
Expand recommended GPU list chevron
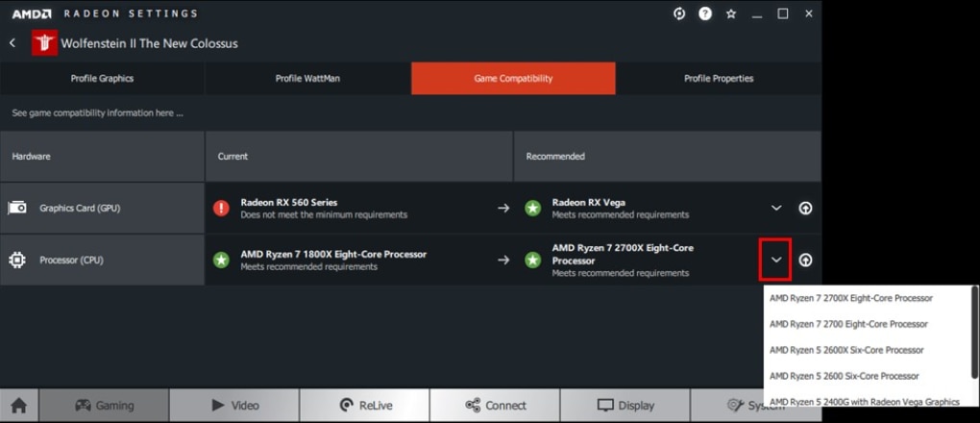[x=776, y=208]
